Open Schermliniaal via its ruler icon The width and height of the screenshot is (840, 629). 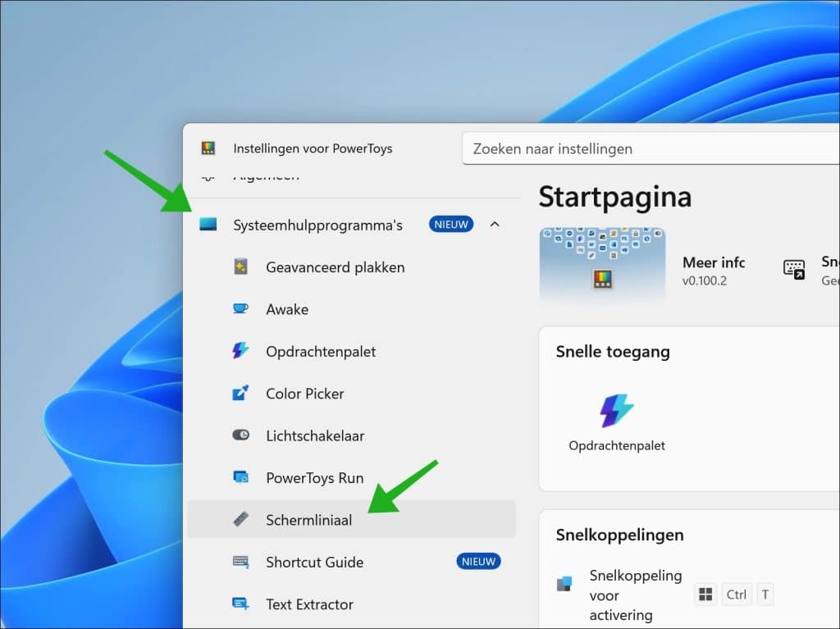pos(240,519)
